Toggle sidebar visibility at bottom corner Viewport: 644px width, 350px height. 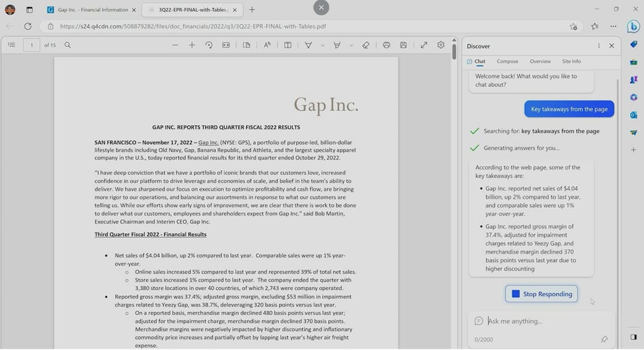(x=634, y=337)
